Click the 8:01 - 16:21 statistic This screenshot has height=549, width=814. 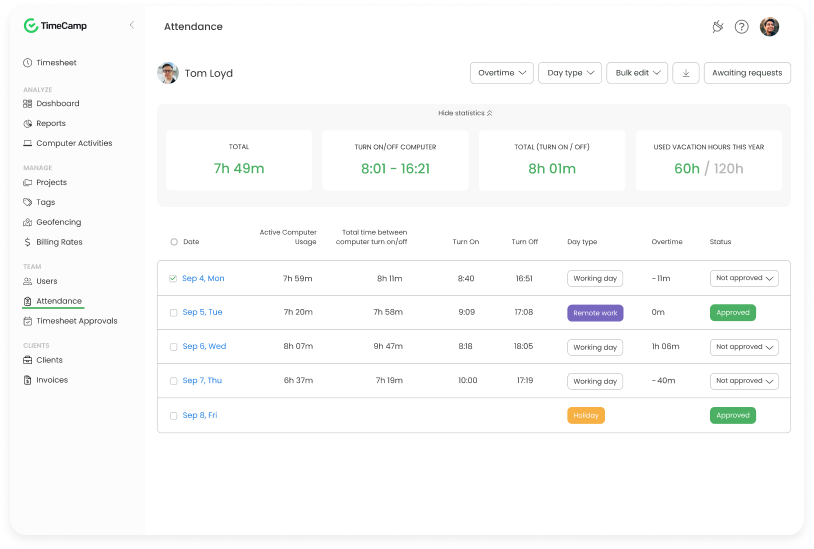(395, 169)
